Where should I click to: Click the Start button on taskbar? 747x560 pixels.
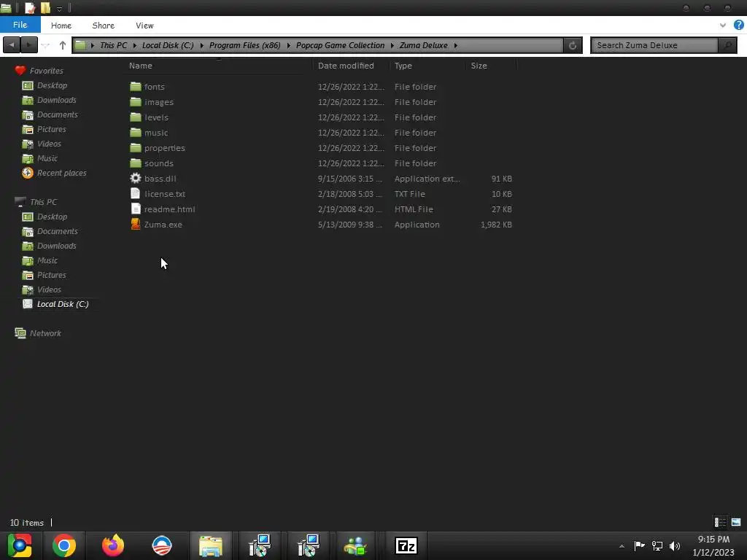tap(20, 545)
